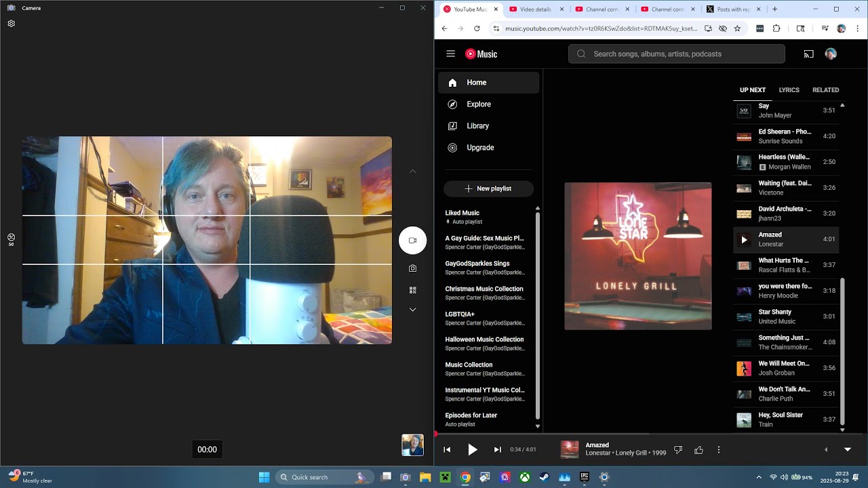This screenshot has width=868, height=488.
Task: Install YouTube Music app from address bar
Action: pyautogui.click(x=708, y=28)
